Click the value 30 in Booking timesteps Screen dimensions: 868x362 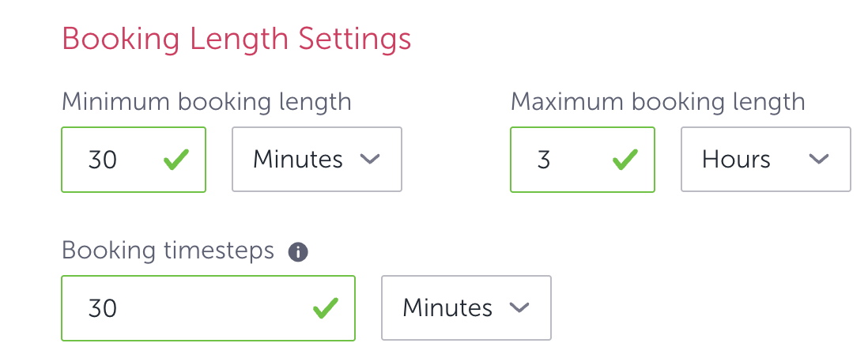pyautogui.click(x=103, y=307)
